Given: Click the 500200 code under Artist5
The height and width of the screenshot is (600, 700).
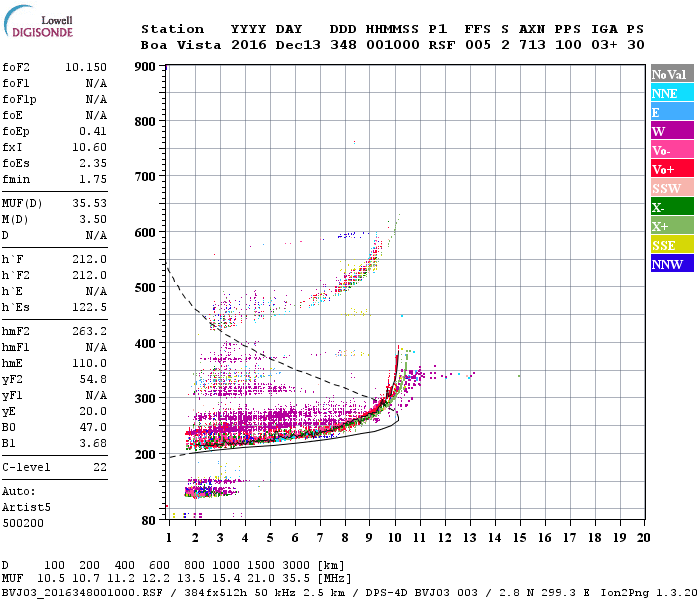Looking at the screenshot, I should click(x=23, y=523).
